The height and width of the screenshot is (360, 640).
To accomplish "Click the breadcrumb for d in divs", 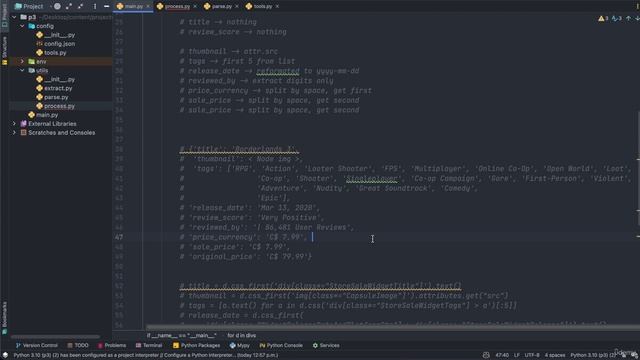I will click(x=242, y=336).
